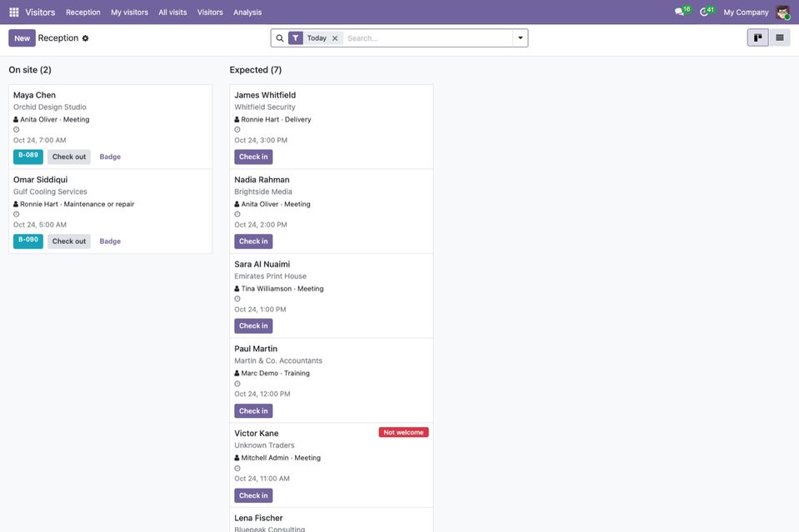Click the Not welcome label

pos(403,432)
